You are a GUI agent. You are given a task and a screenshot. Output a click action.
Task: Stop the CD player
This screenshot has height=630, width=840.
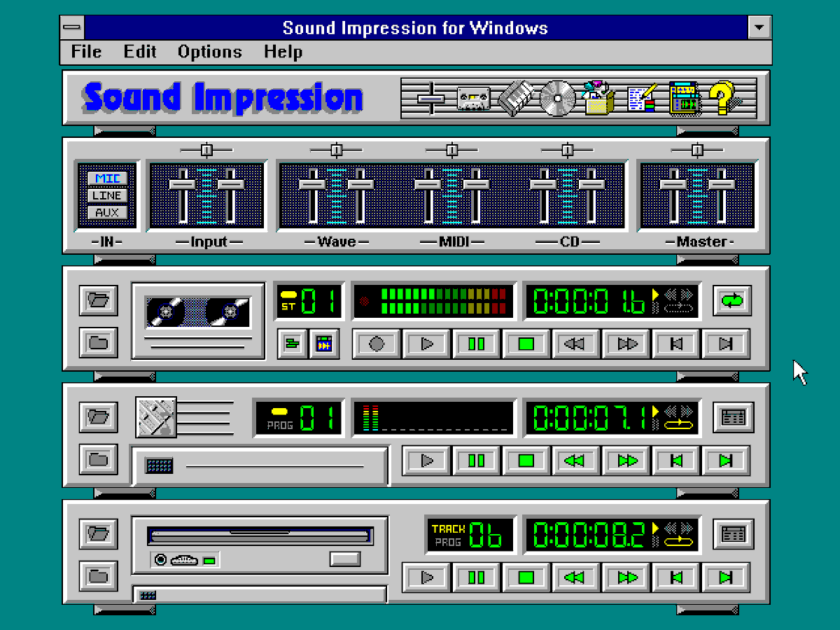pyautogui.click(x=526, y=577)
